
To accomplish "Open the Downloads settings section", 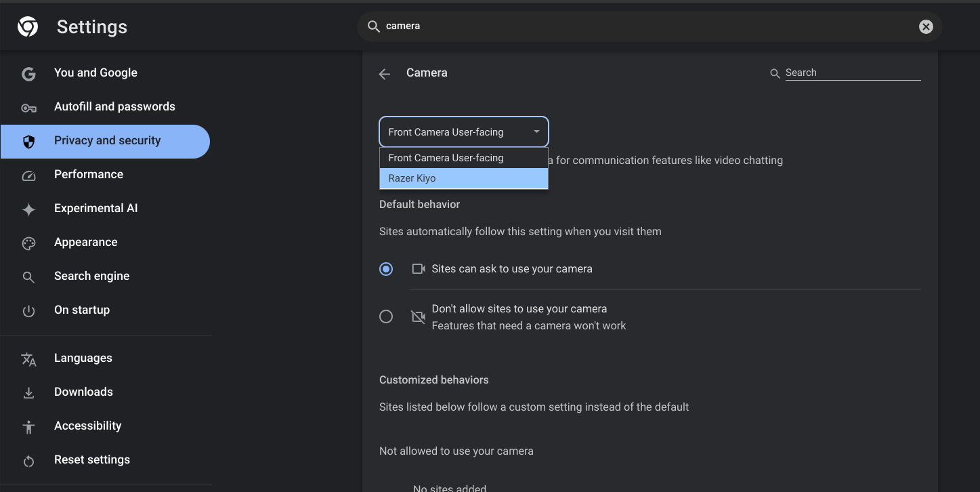I will (x=83, y=392).
